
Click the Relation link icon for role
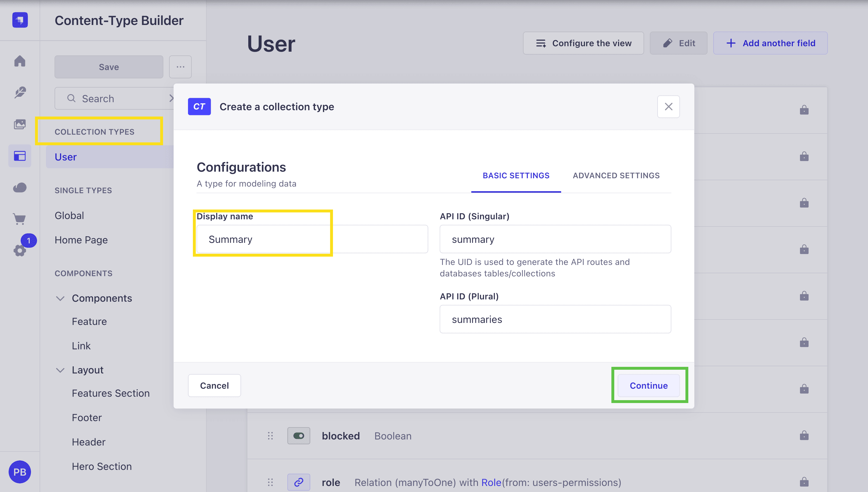coord(299,482)
